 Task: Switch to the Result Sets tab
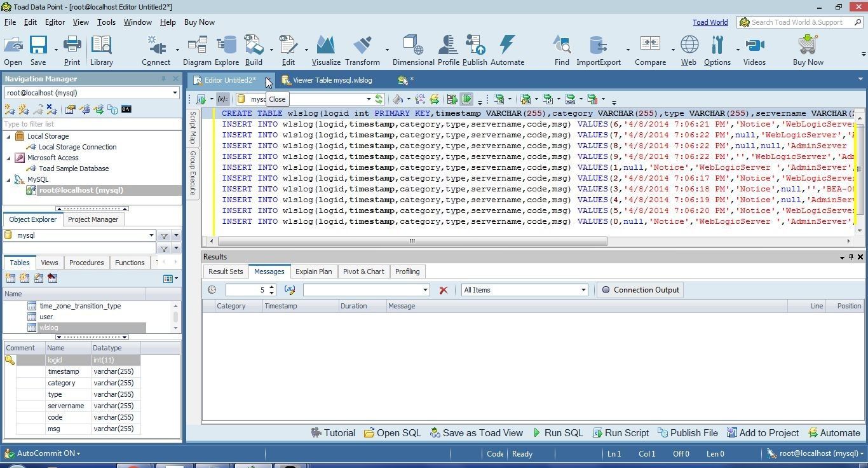coord(226,272)
